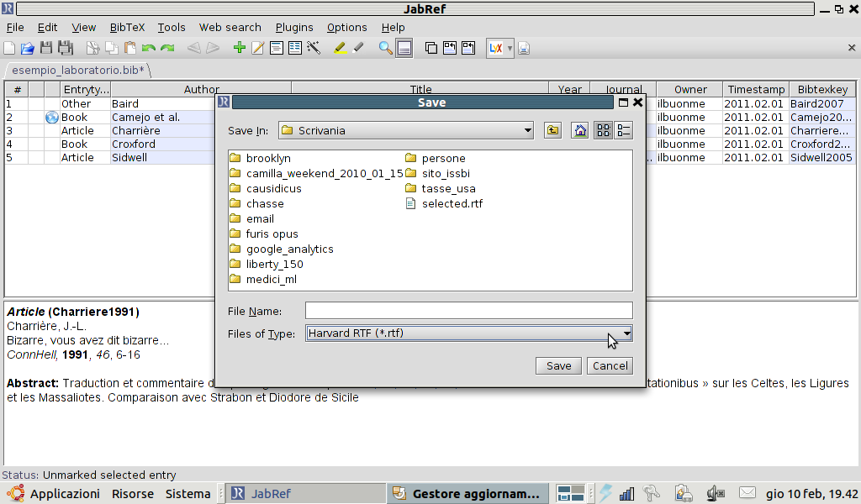
Task: Open the Plugins menu
Action: [294, 28]
